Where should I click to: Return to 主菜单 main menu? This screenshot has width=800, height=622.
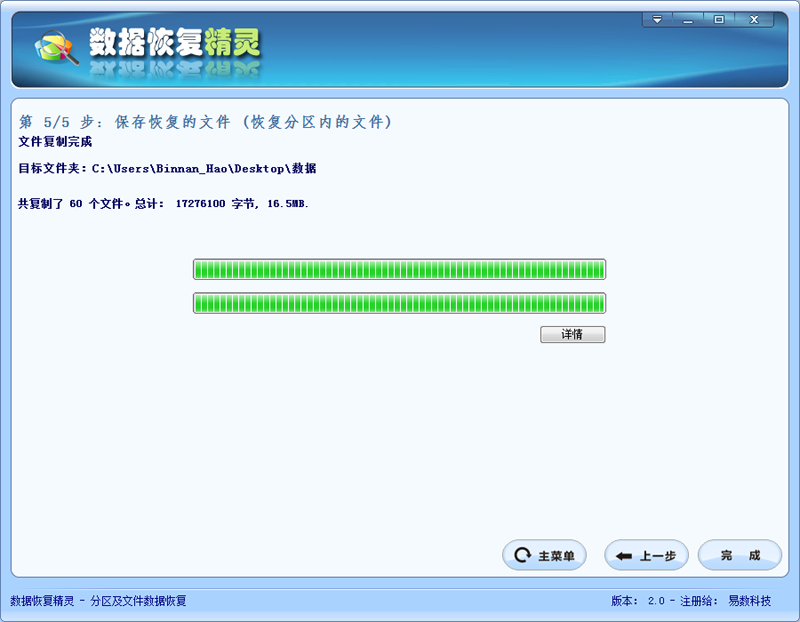point(544,555)
